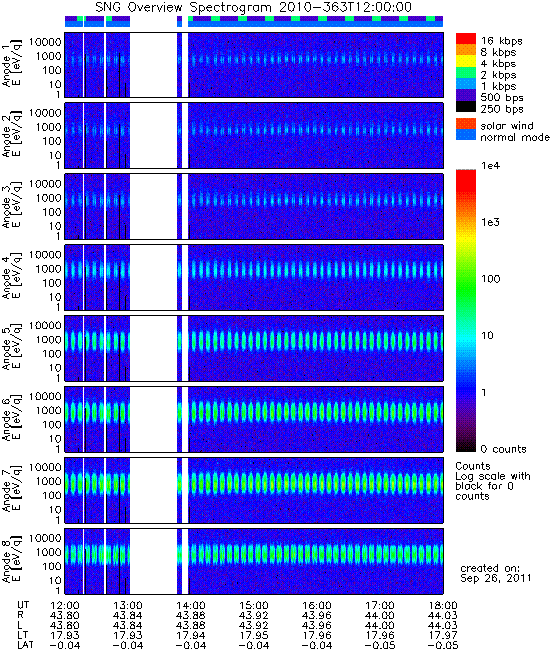Screen dimensions: 552x651
Task: Click the 4 kbps yellow legend swatch
Action: pyautogui.click(x=466, y=61)
